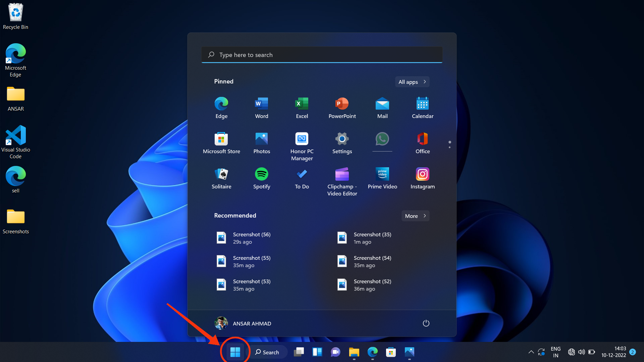Screen dimensions: 644x362
Task: Open the notification count badge
Action: pyautogui.click(x=633, y=352)
